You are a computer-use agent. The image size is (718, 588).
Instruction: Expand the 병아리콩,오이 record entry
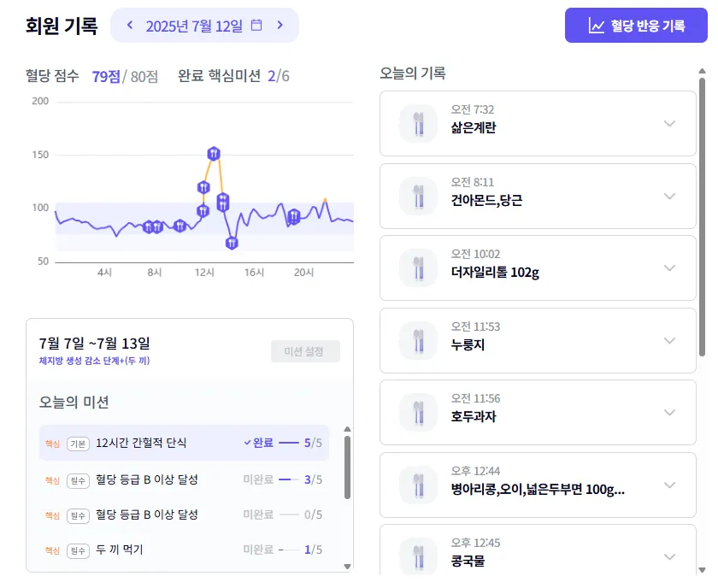(x=669, y=485)
